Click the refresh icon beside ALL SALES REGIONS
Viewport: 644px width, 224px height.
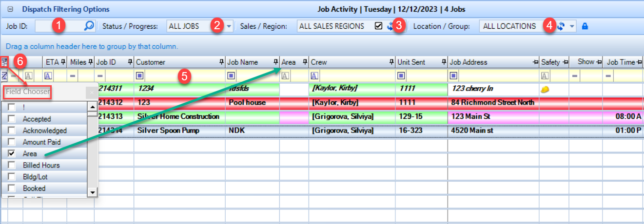pyautogui.click(x=390, y=26)
